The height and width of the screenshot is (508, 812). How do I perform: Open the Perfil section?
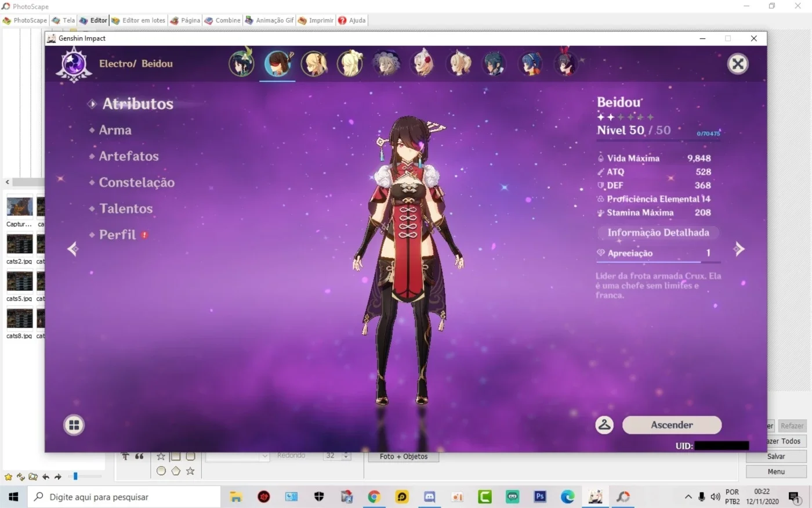click(x=117, y=235)
